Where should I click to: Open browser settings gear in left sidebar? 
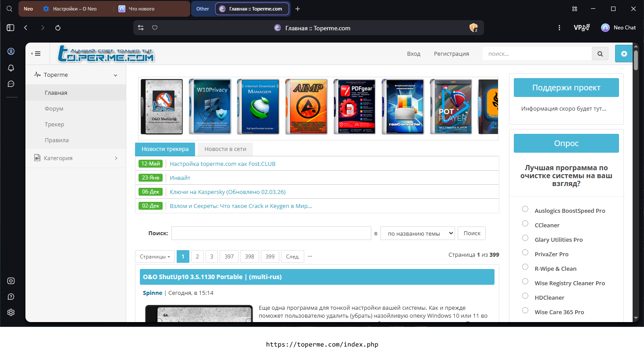pyautogui.click(x=11, y=312)
